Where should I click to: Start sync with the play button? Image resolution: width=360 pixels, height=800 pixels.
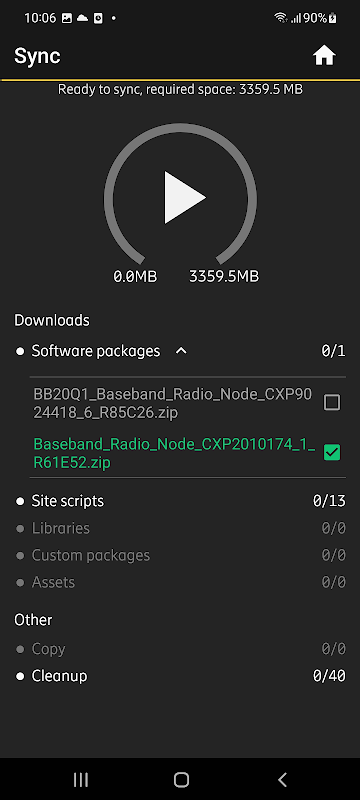pyautogui.click(x=185, y=197)
